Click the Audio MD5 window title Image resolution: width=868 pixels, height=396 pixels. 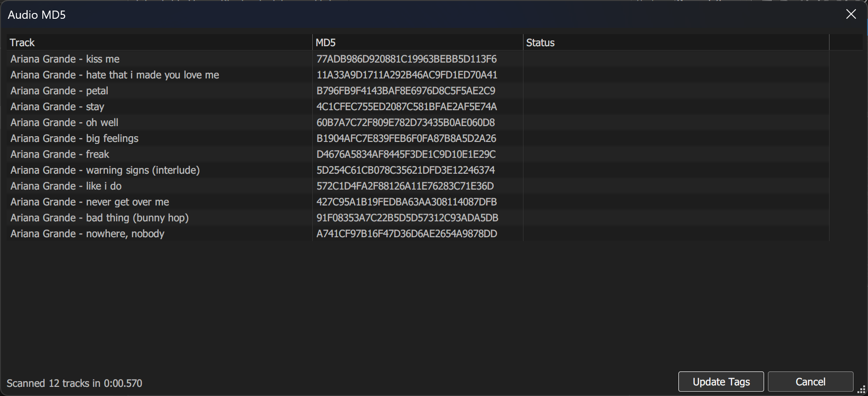37,14
